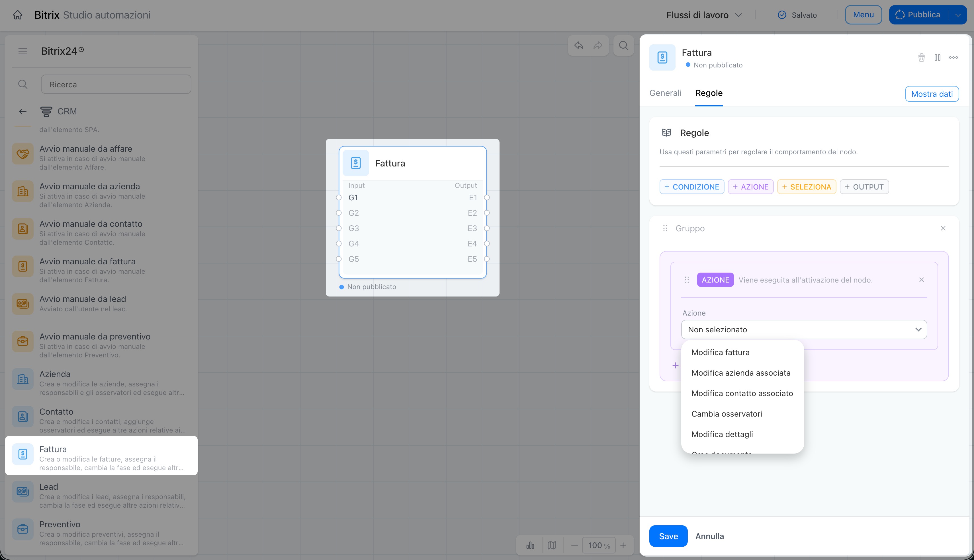Switch to the Generali tab
This screenshot has height=560, width=974.
pos(665,93)
